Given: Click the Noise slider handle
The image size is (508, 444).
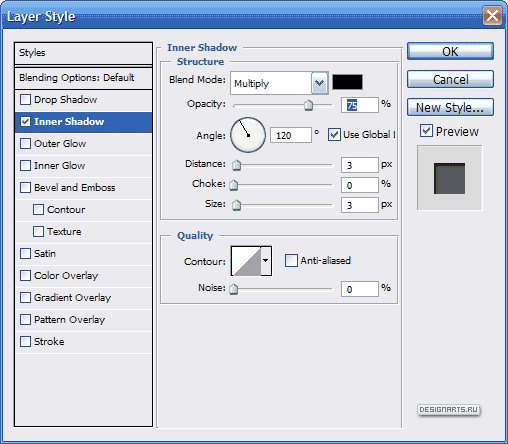Looking at the screenshot, I should coord(234,289).
